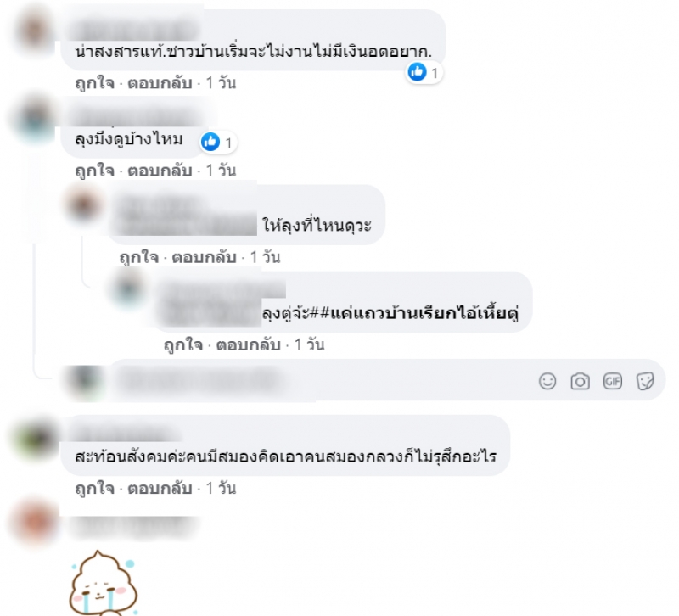View like reaction on ลุงมึงดูบ้างไหม comment

(x=218, y=142)
